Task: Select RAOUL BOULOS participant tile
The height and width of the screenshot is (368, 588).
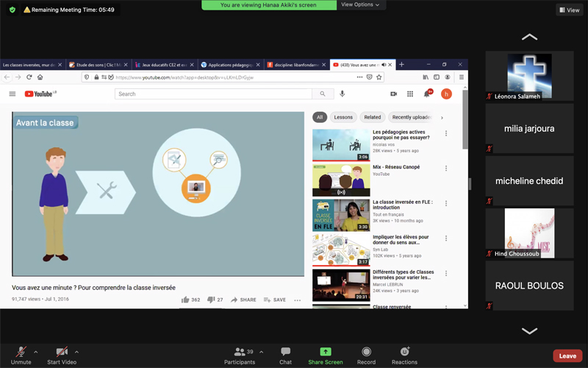Action: [x=529, y=286]
